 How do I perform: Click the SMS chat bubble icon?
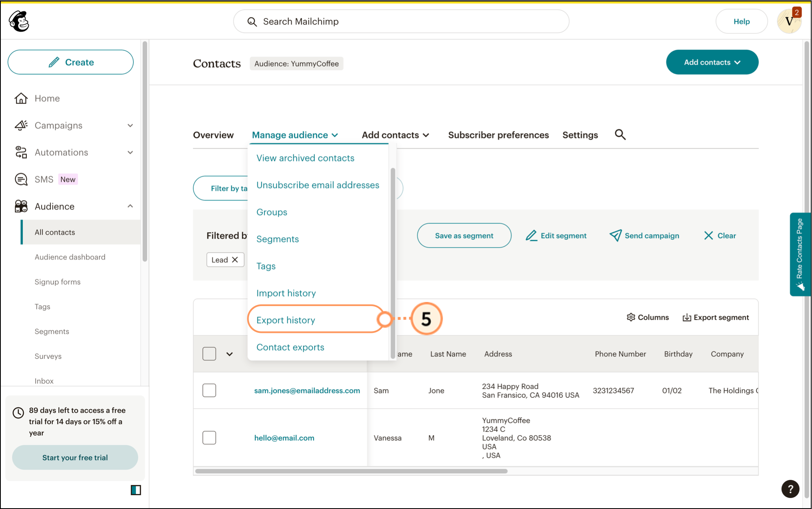point(21,179)
